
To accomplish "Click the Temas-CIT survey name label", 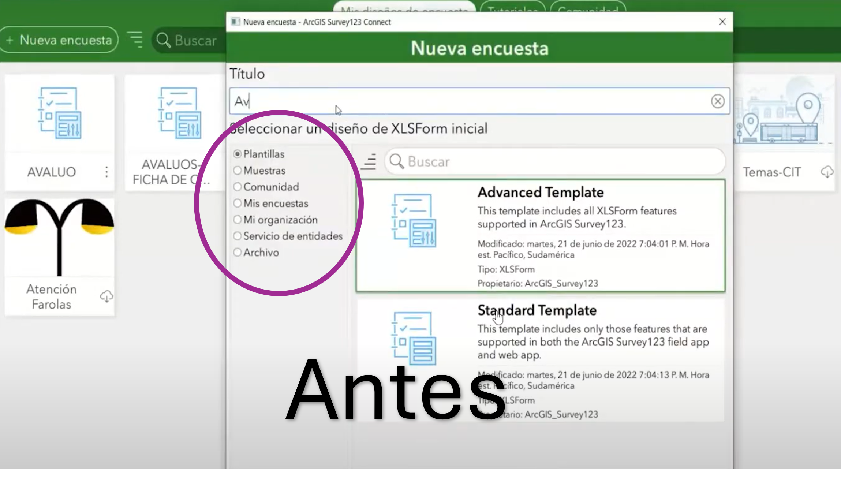I will tap(772, 172).
